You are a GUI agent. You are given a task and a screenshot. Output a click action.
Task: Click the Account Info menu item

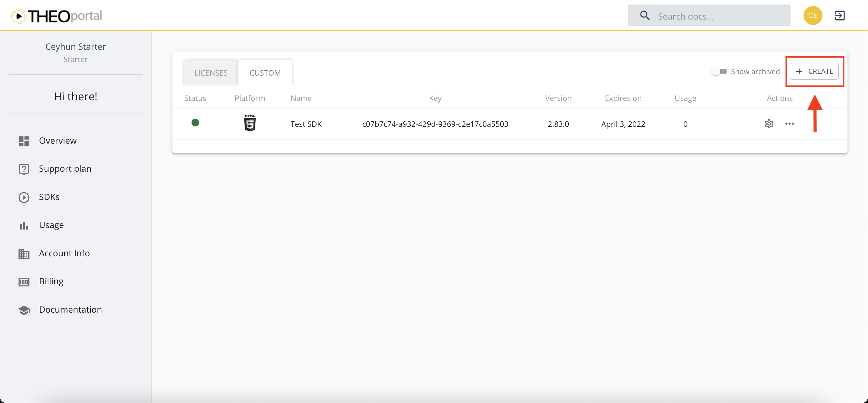(x=64, y=253)
